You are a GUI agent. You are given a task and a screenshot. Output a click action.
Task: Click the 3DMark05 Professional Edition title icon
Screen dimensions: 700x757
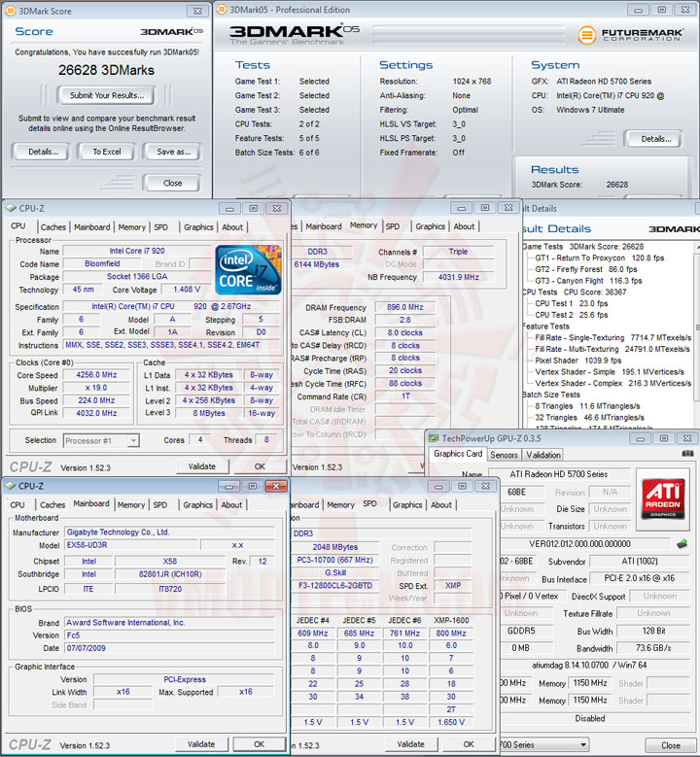(222, 9)
